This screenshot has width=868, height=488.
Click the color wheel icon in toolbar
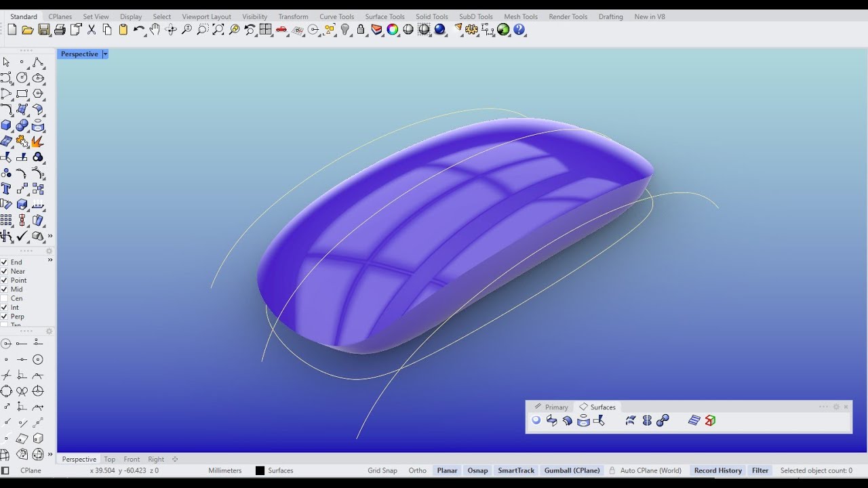click(x=392, y=29)
